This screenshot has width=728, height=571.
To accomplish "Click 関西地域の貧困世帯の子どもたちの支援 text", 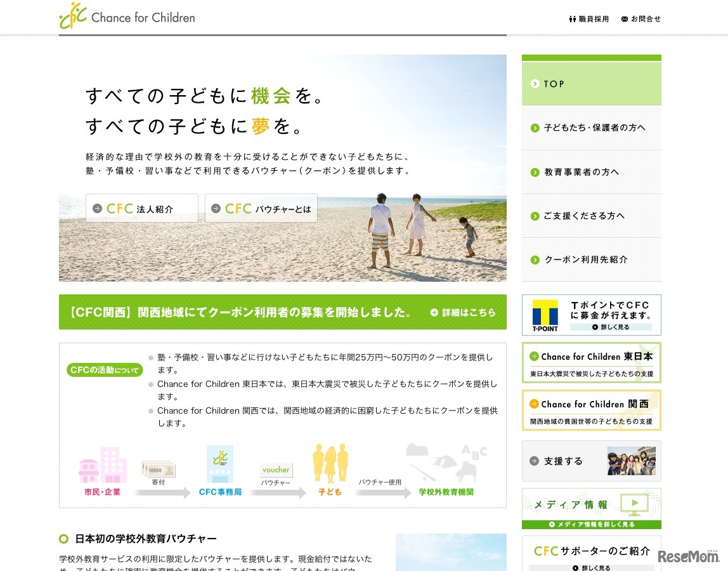I will coord(592,421).
